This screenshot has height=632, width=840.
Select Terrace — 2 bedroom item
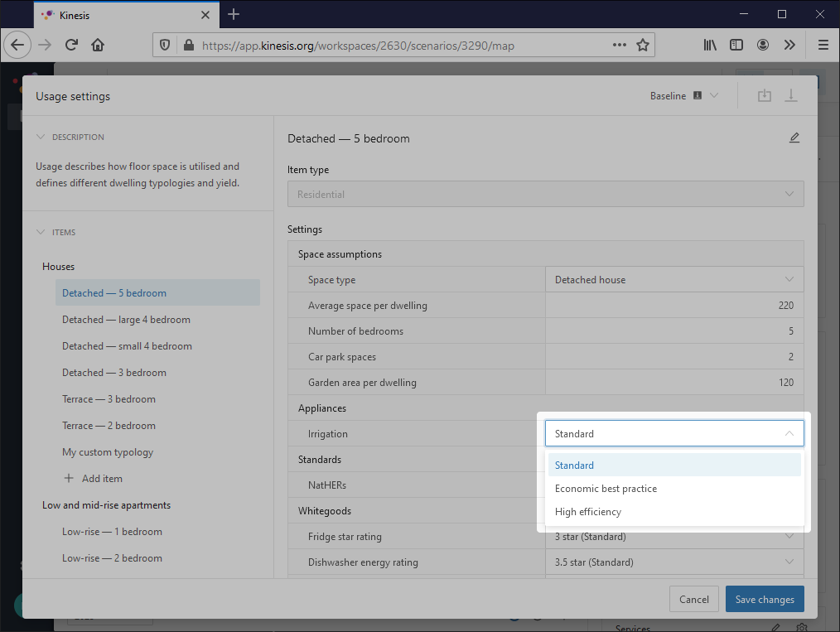[x=157, y=425]
